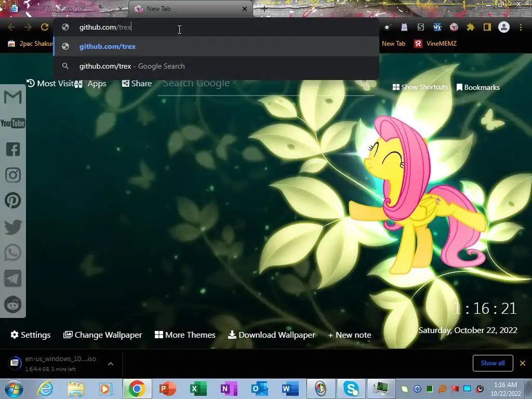Click Download Wallpaper
Image resolution: width=532 pixels, height=399 pixels.
pyautogui.click(x=271, y=335)
